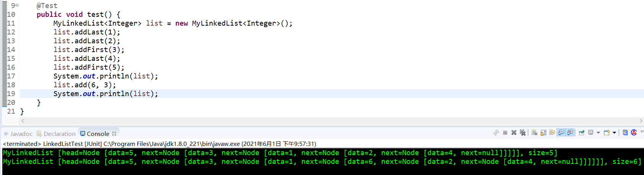Click the 'list.addLast(4);' line
Screen dimensions: 644x175
(x=87, y=59)
